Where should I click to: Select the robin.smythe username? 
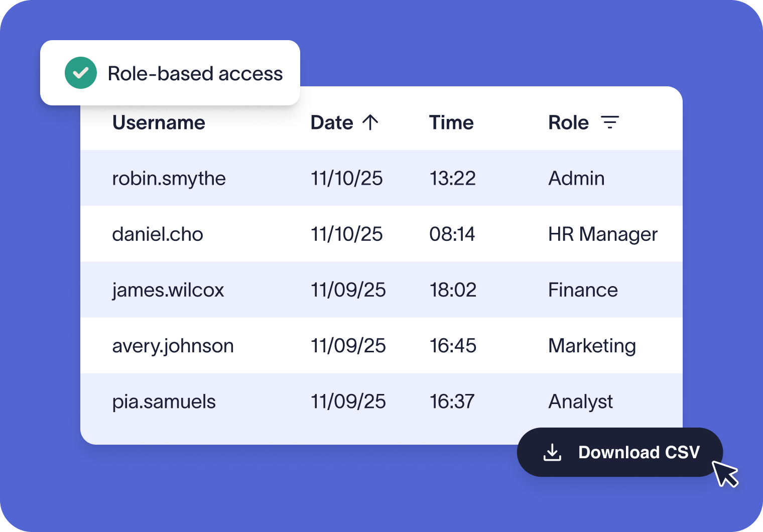pyautogui.click(x=169, y=178)
